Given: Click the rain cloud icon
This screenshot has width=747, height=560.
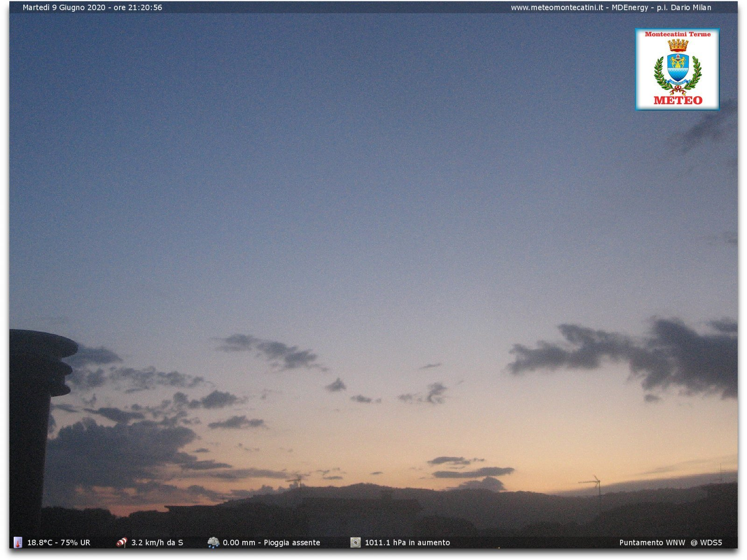Looking at the screenshot, I should [213, 542].
